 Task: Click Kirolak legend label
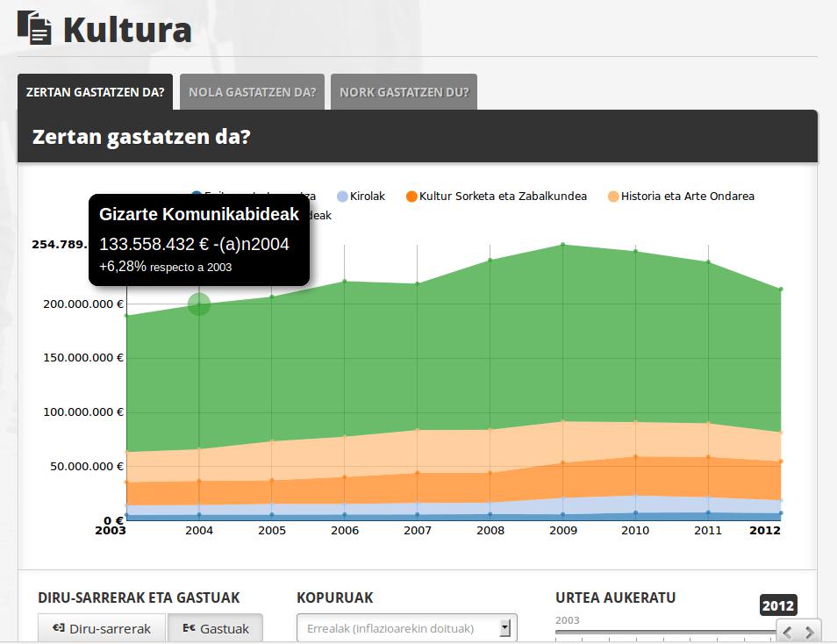point(368,197)
